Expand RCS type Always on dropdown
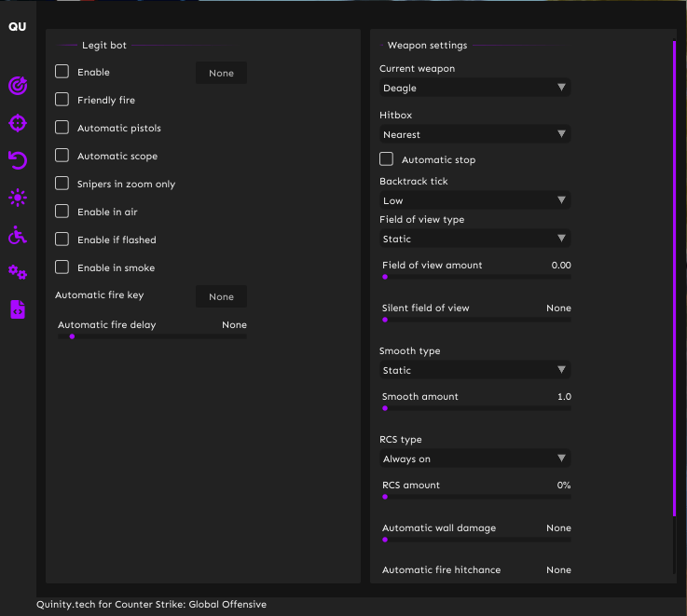The image size is (687, 616). (x=475, y=459)
